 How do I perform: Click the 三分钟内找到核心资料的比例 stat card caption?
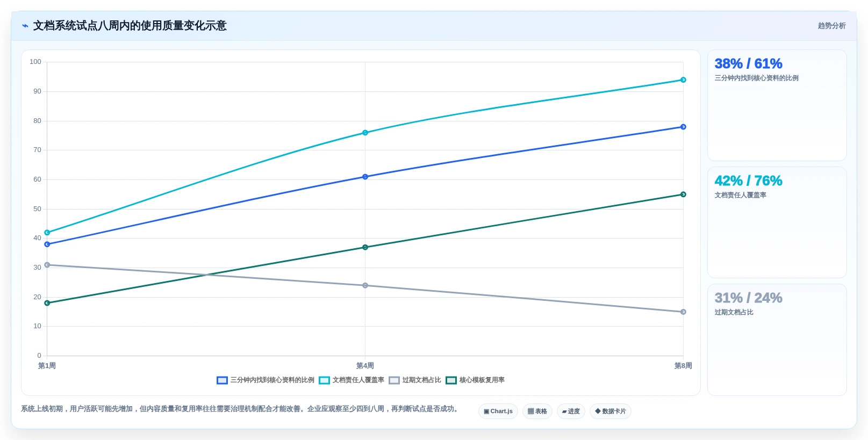(756, 78)
